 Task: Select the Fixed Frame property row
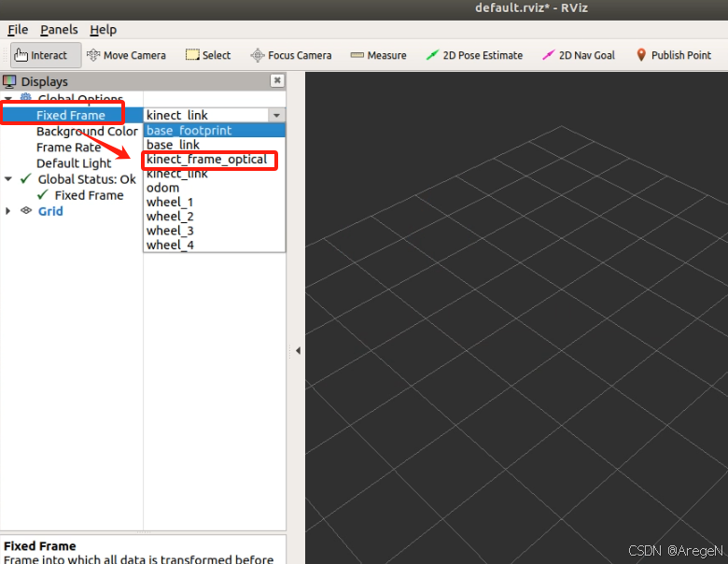click(71, 115)
